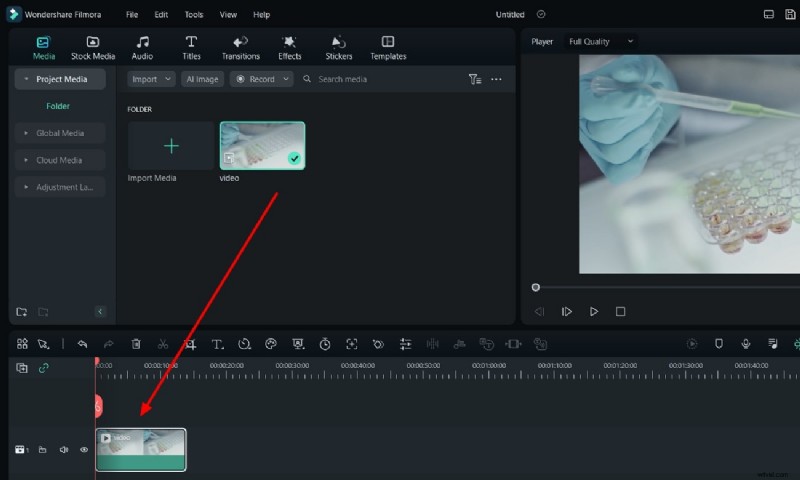Stop the video preview

coord(620,311)
